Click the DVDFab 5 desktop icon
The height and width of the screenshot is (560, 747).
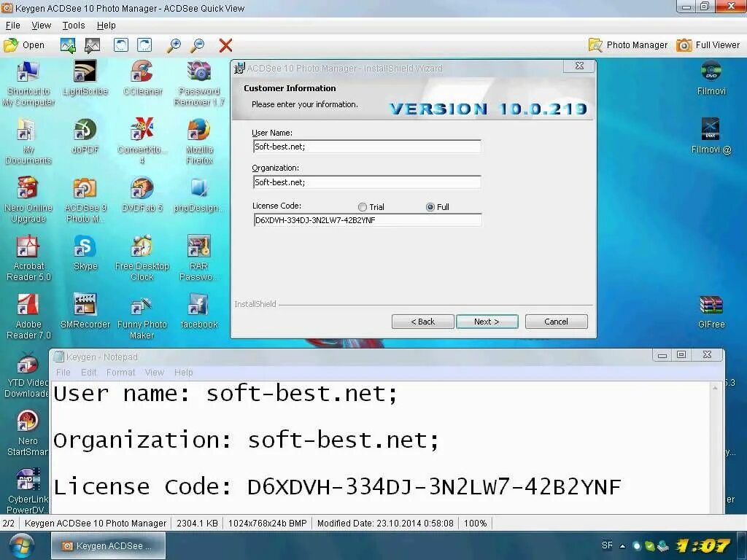pyautogui.click(x=142, y=194)
